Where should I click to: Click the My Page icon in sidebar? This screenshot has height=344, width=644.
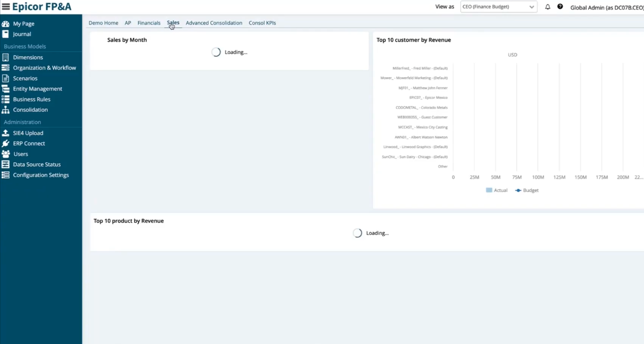click(x=5, y=24)
